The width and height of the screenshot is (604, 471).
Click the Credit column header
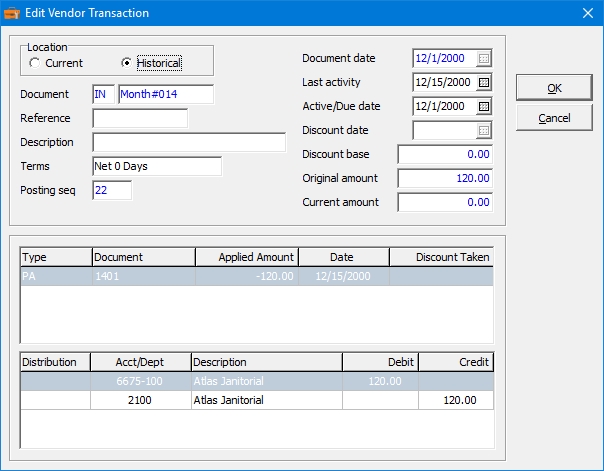point(456,362)
